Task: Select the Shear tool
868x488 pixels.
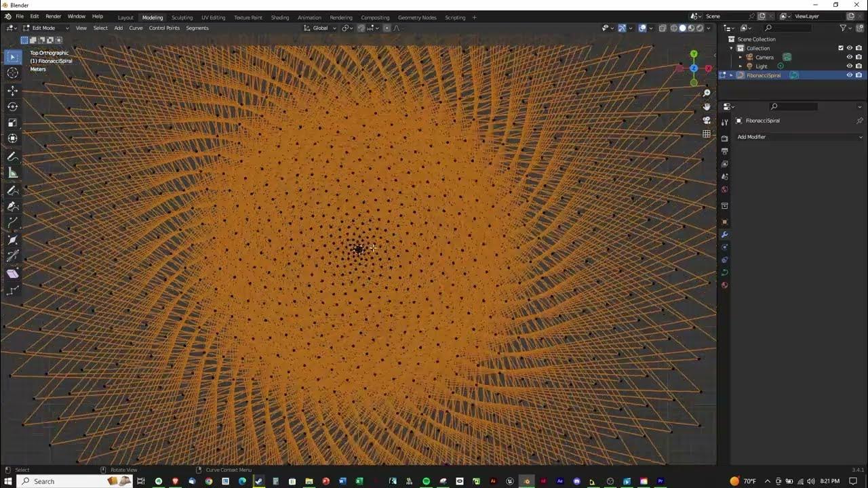Action: [x=13, y=273]
